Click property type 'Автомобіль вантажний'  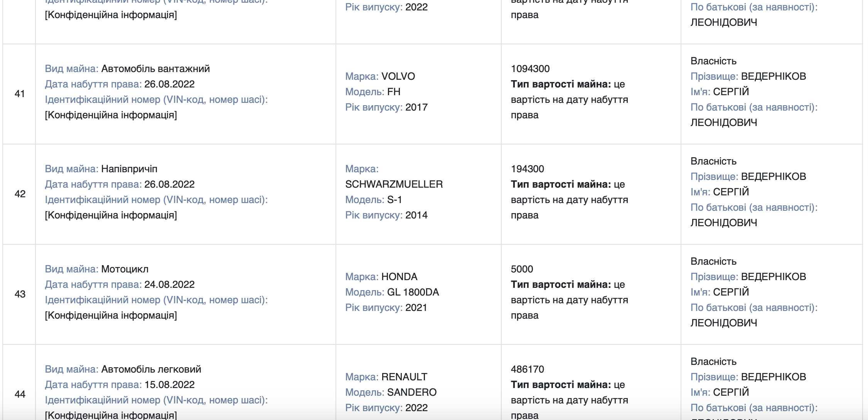click(x=155, y=69)
